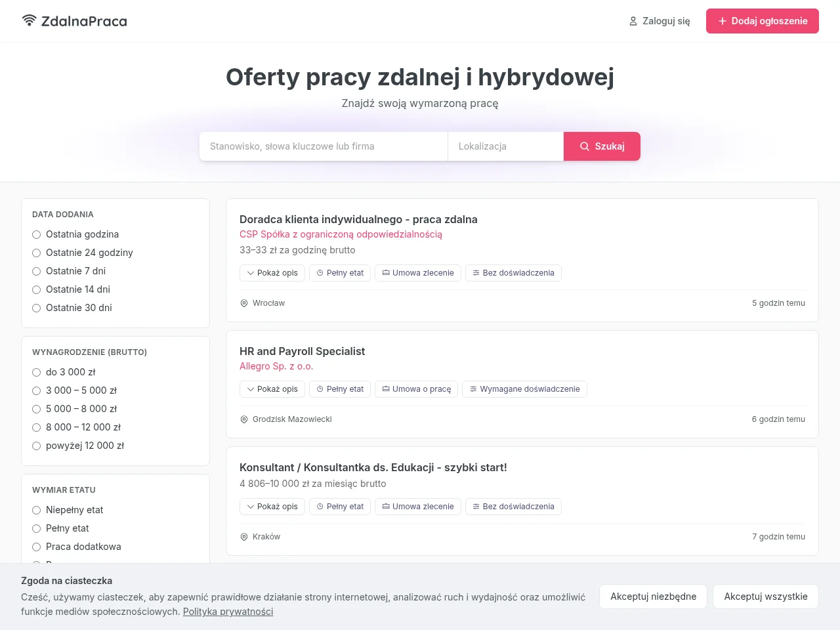840x630 pixels.
Task: Click the sliders icon in Doradca klienta's Bez doświadczenia tag
Action: tap(476, 273)
